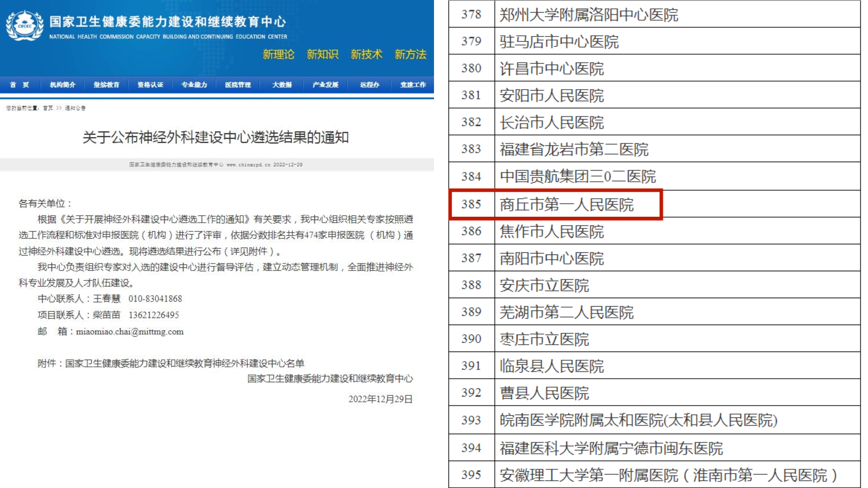Click the greeting 各有关单位
The width and height of the screenshot is (868, 488).
pos(45,203)
